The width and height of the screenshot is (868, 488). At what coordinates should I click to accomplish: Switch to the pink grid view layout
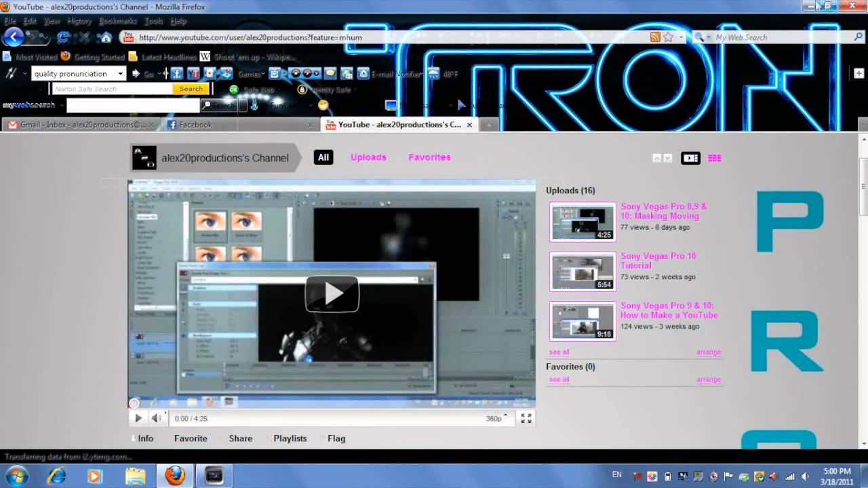(x=714, y=158)
